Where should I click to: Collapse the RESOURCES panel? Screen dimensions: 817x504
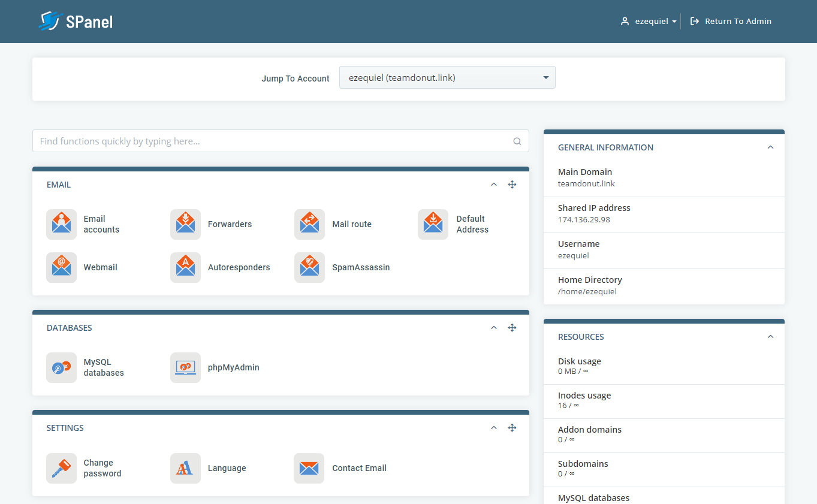click(771, 337)
